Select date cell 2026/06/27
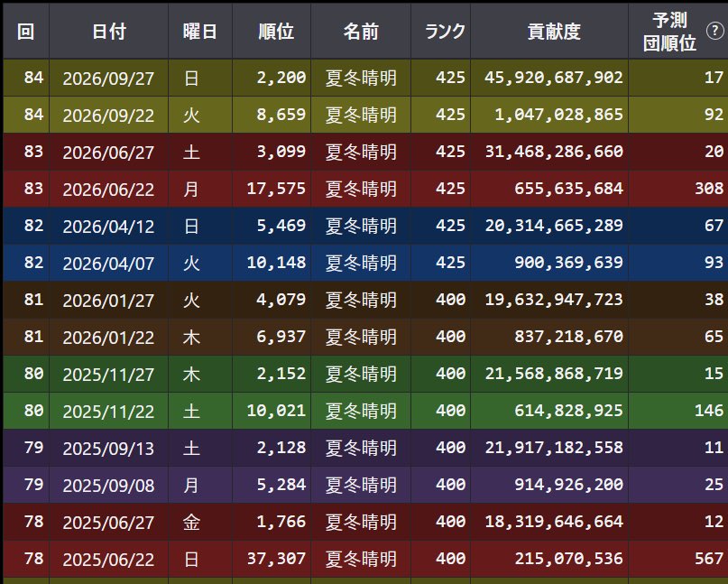 (x=108, y=152)
